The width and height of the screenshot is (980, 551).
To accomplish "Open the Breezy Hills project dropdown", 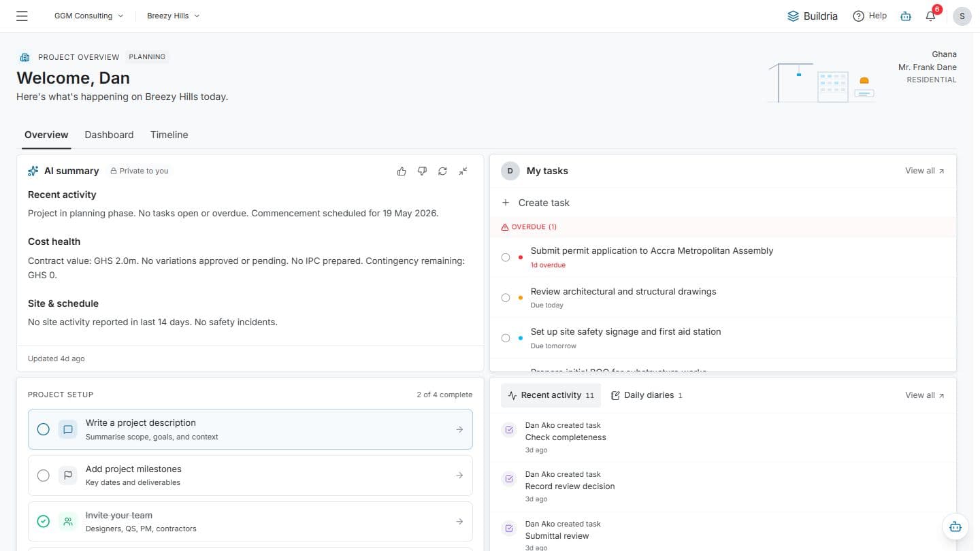I will coord(174,16).
